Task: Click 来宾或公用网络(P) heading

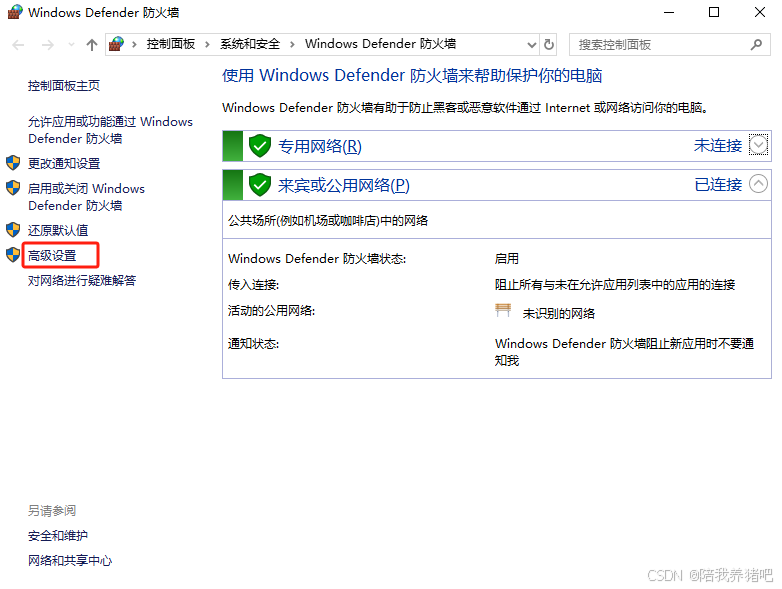Action: [x=344, y=185]
